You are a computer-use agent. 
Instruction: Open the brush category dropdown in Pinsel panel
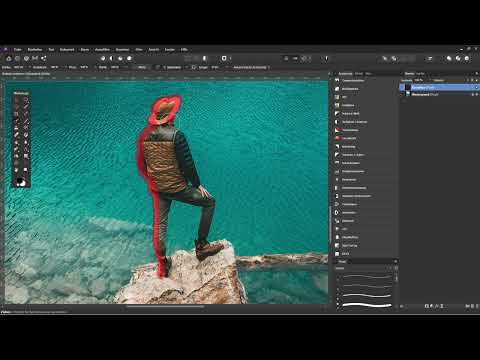[x=363, y=268]
